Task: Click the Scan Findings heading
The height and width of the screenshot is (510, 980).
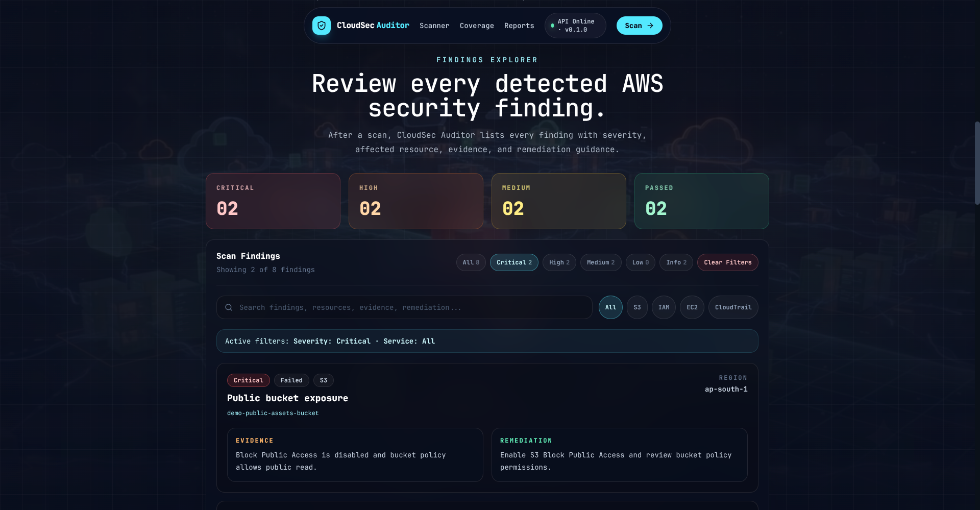Action: click(248, 256)
